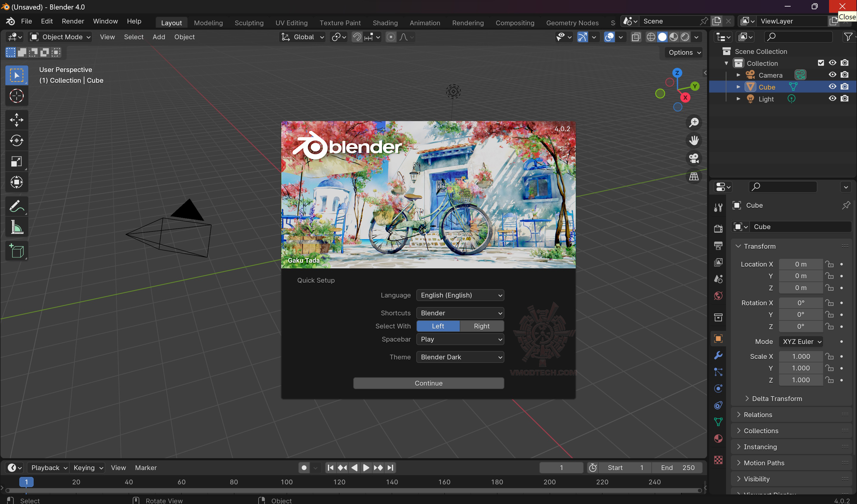Open the Render menu
The width and height of the screenshot is (857, 504).
(x=73, y=21)
